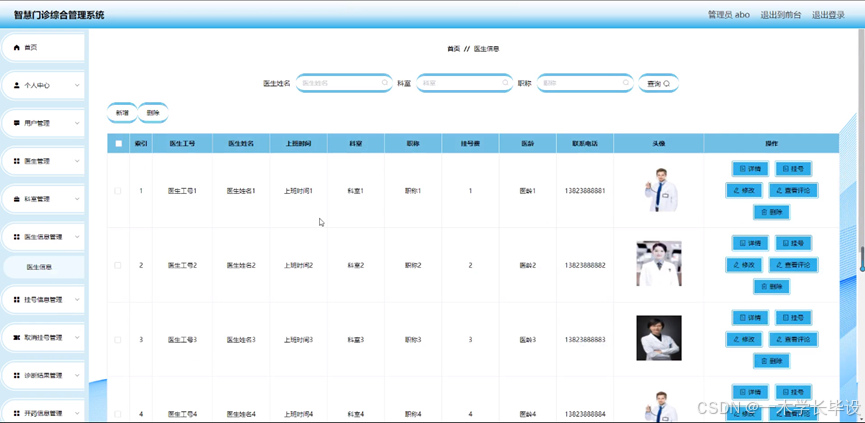Click 退出到前台 in the top bar
The width and height of the screenshot is (865, 423).
[x=781, y=15]
